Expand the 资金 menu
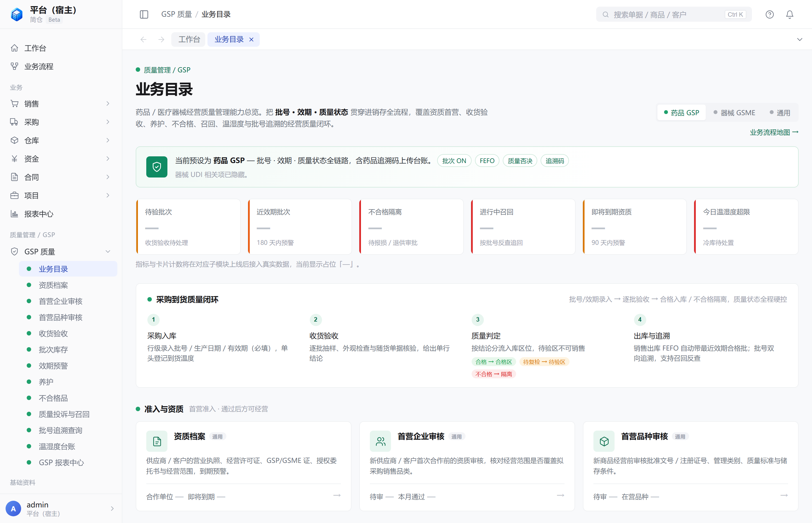 (x=108, y=159)
